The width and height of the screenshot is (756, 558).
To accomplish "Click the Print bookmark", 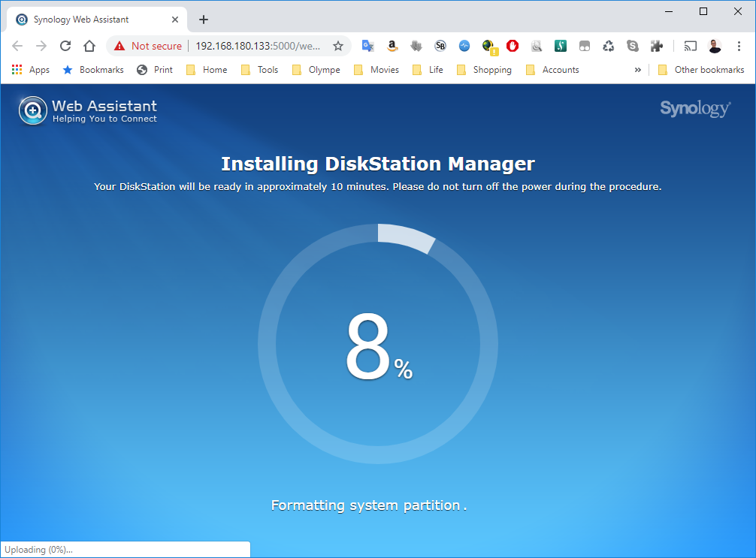I will [x=155, y=70].
